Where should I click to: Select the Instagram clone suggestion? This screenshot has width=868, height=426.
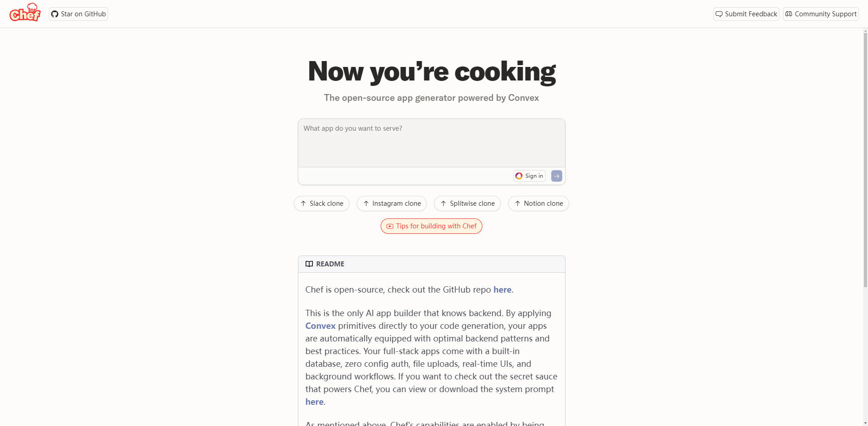(392, 204)
